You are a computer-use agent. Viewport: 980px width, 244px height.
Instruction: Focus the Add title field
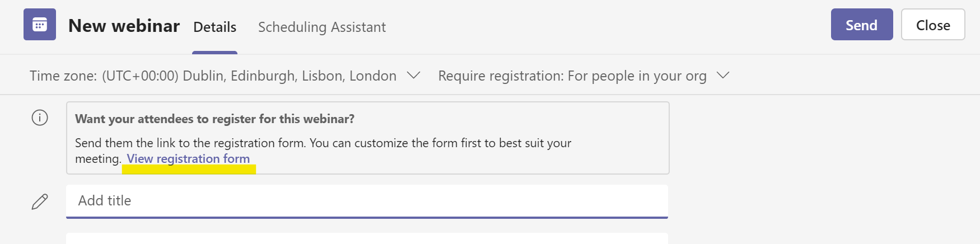coord(367,201)
